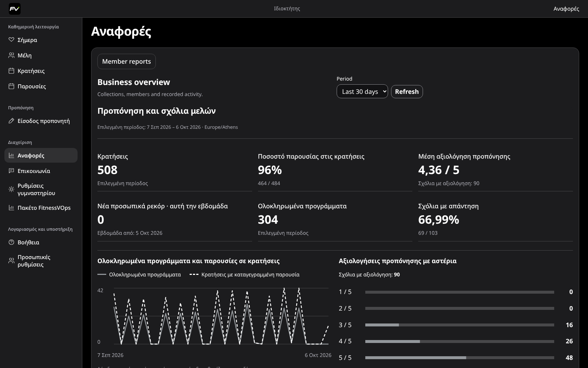Open the Επικοινωνία page
Image resolution: width=588 pixels, height=368 pixels.
[x=41, y=171]
